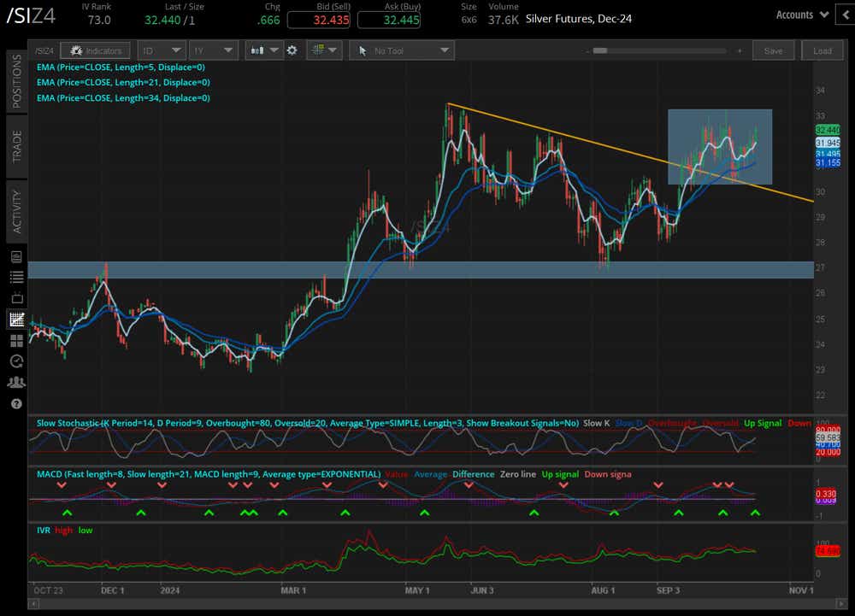Open the chart Settings gear icon

pyautogui.click(x=292, y=50)
